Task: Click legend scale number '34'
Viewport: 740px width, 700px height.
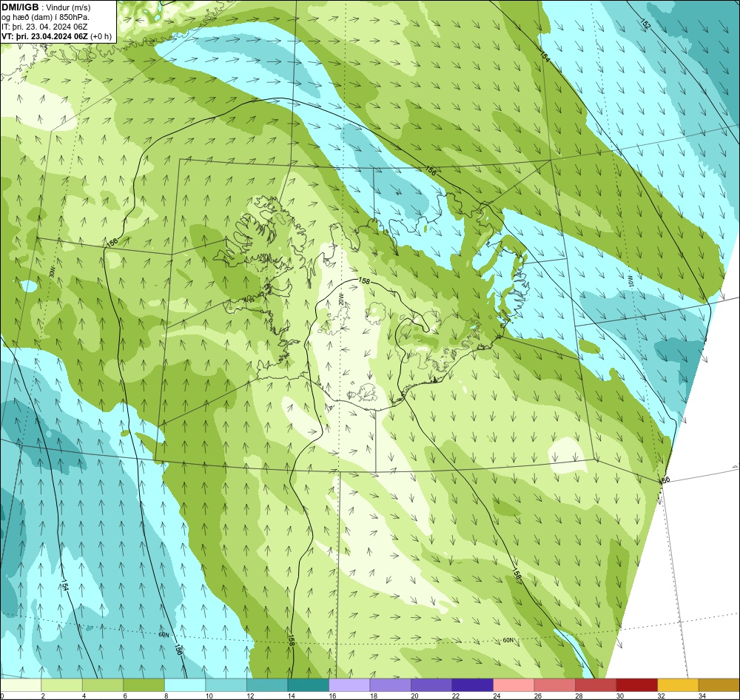Action: (702, 696)
